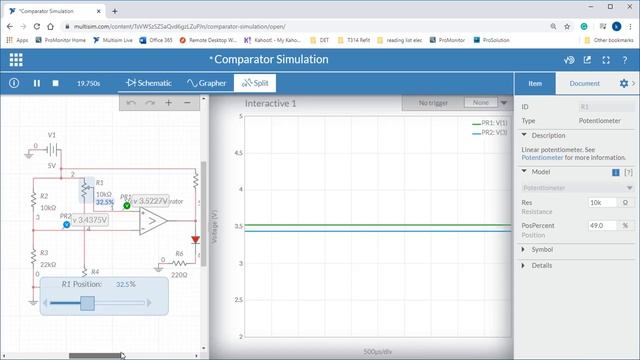Viewport: 640px width, 360px height.
Task: Click the [?] model help icon
Action: 629,172
